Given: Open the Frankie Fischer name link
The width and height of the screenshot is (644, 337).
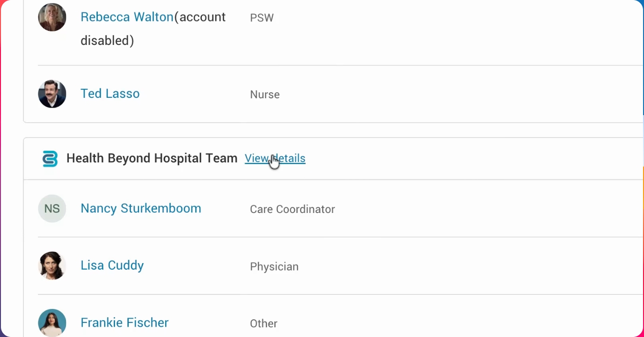Looking at the screenshot, I should click(124, 322).
